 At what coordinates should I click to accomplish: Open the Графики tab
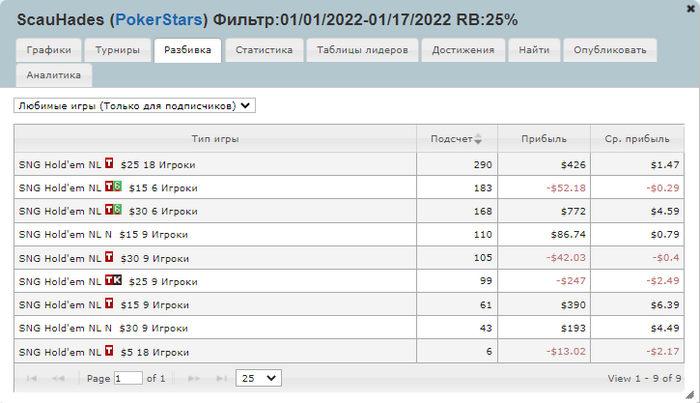(49, 50)
